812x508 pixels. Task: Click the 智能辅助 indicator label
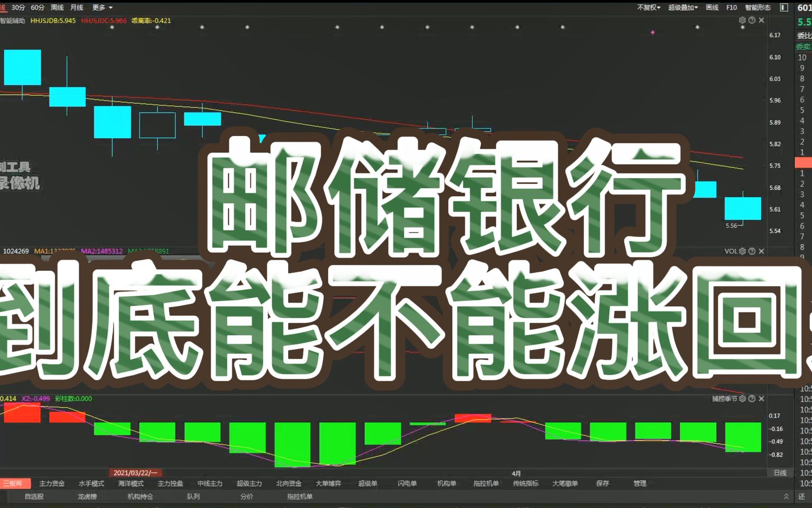tap(13, 21)
